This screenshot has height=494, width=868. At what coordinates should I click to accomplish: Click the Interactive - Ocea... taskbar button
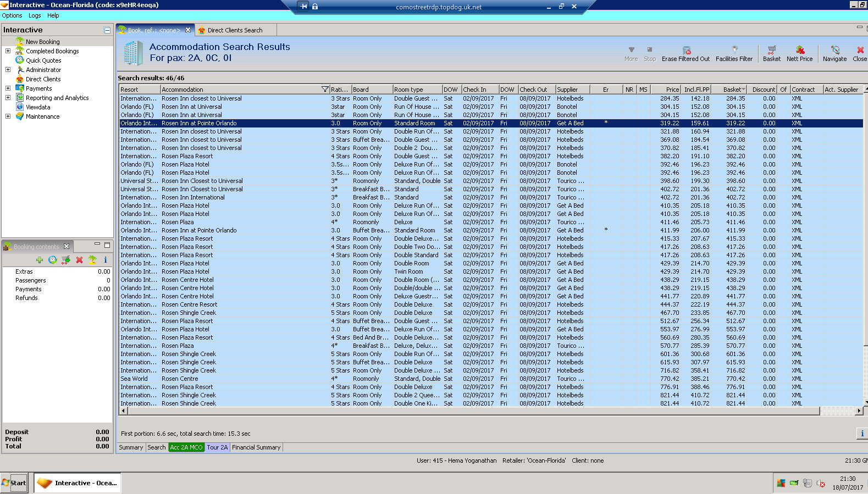pyautogui.click(x=77, y=483)
